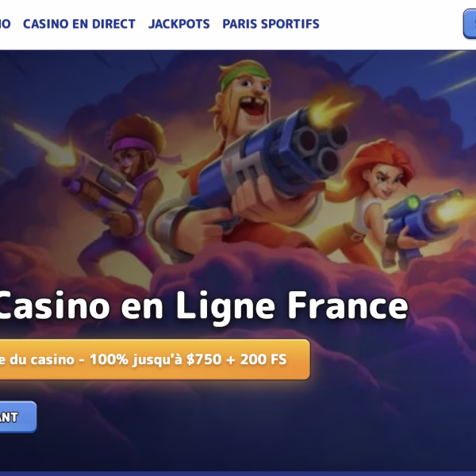
Task: Click the fiery flash above the big cannon
Action: pos(331,111)
